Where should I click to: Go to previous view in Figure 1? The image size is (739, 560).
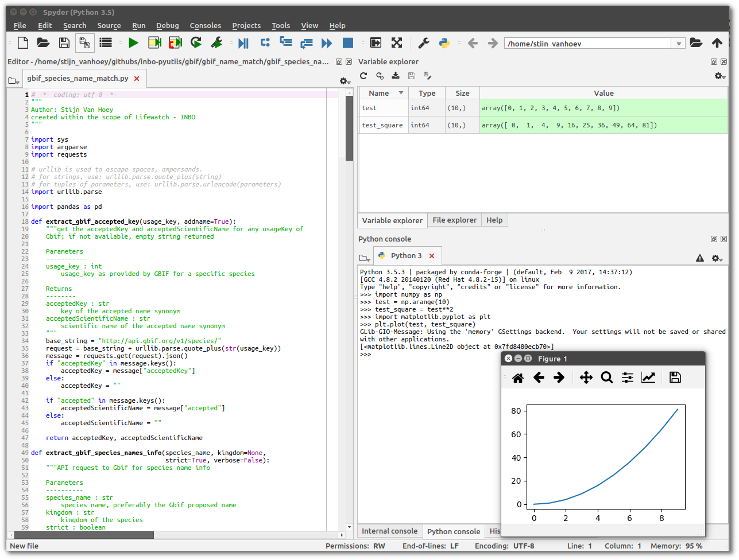(x=539, y=378)
